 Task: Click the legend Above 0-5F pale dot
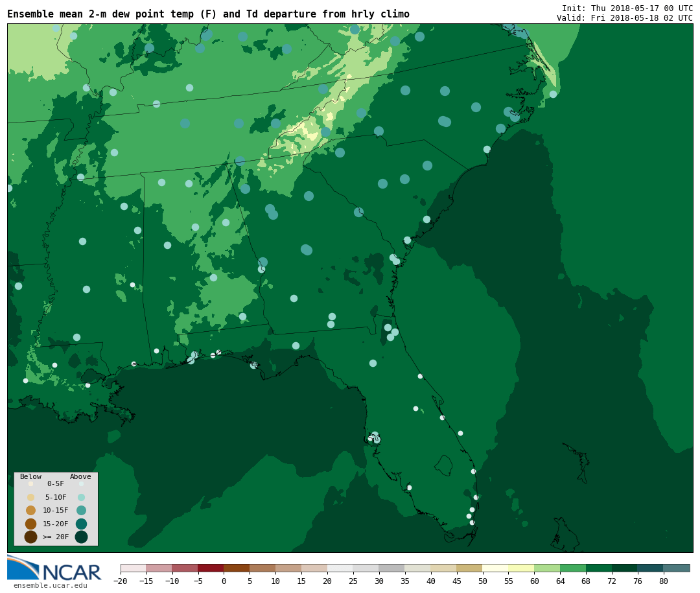click(81, 483)
